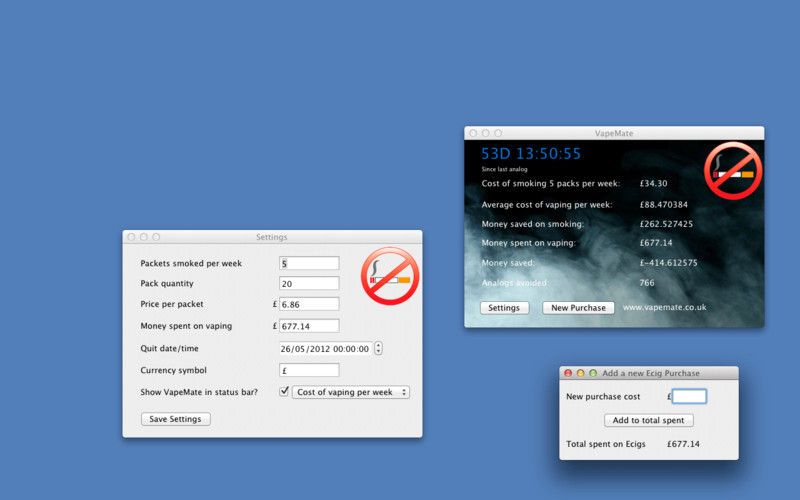800x500 pixels.
Task: Click the 53D 13:50:55 timer text
Action: [531, 154]
